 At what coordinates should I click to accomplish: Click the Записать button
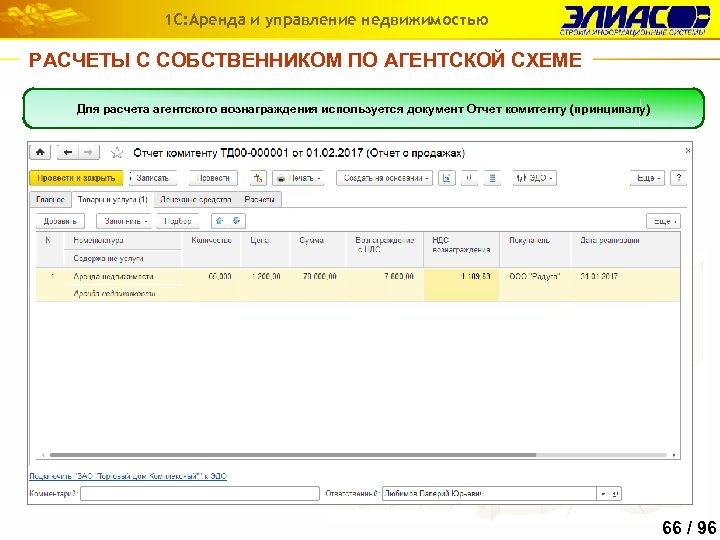[153, 178]
